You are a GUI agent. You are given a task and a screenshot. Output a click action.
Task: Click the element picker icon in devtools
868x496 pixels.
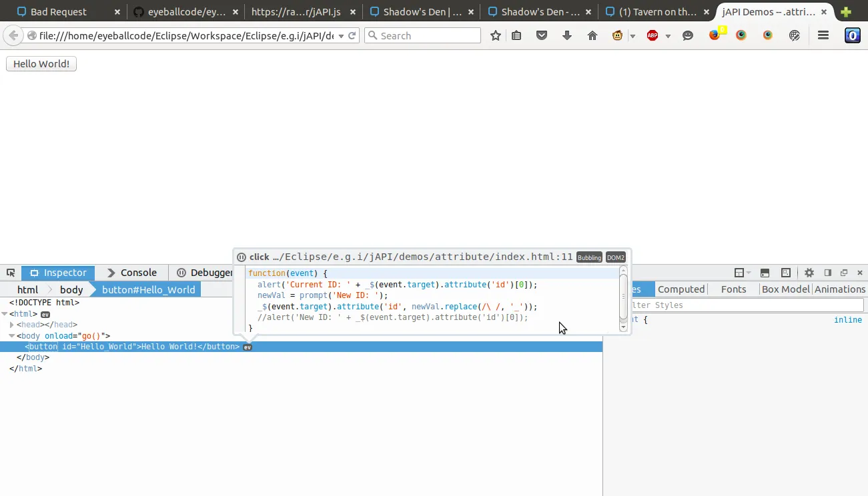(11, 273)
